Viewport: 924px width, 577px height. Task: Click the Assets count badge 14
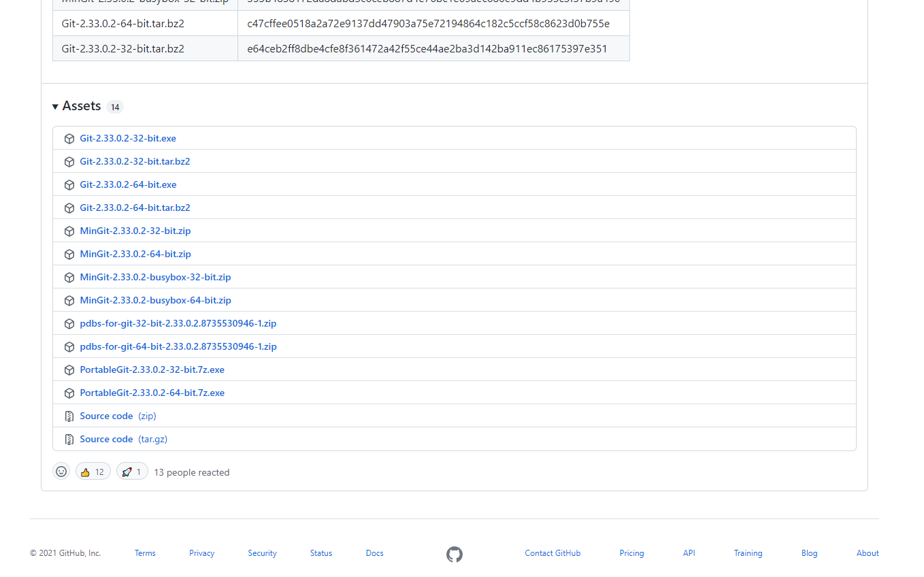(115, 107)
